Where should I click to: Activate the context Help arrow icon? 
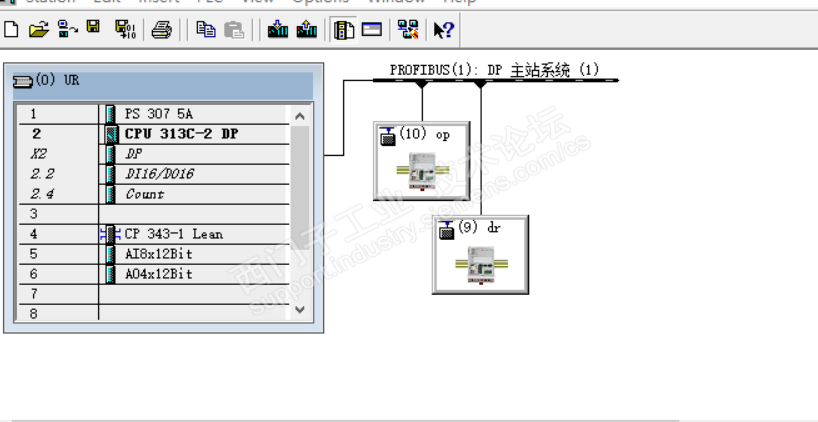[444, 30]
